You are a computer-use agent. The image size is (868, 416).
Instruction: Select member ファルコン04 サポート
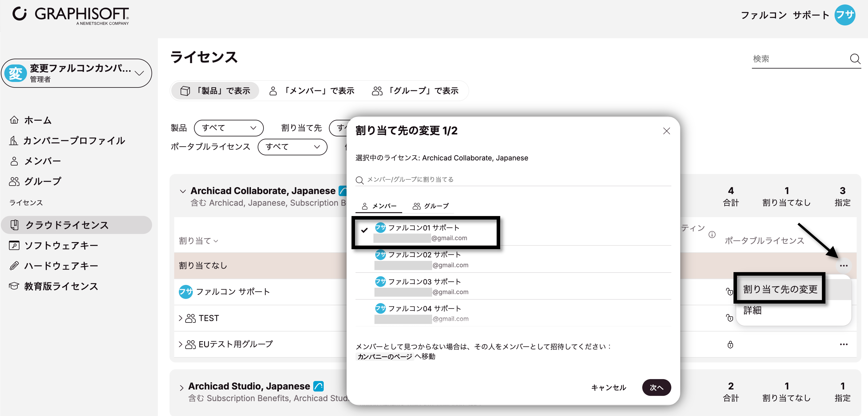513,313
